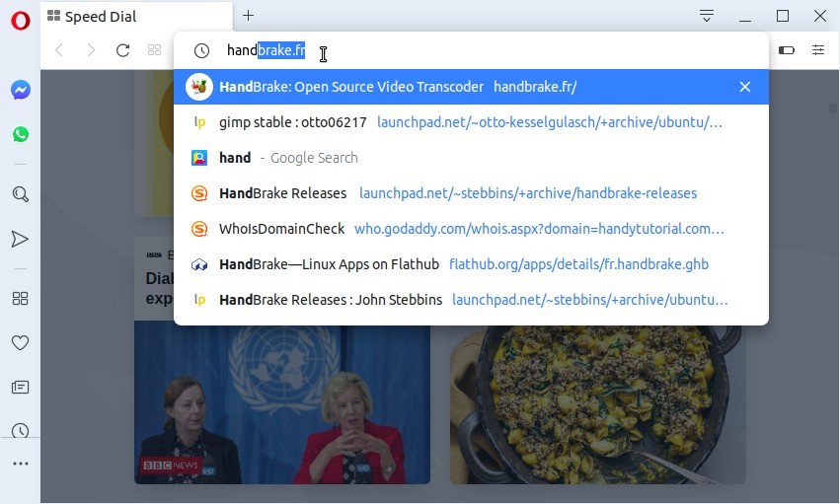
Task: Choose the 'hand - Google Search' suggestion
Action: [x=471, y=158]
